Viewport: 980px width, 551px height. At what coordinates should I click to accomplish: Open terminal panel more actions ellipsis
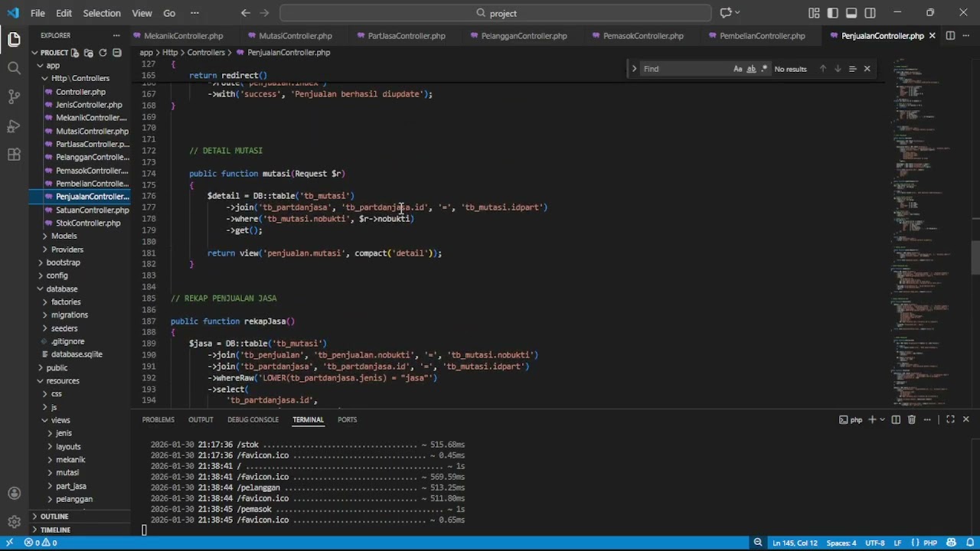click(x=928, y=419)
